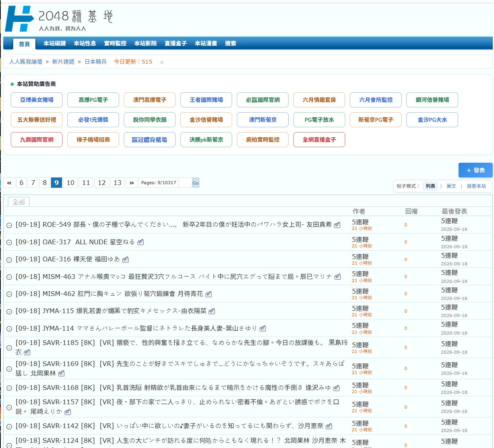Click the circle icon on the OAE-317 row
This screenshot has height=448, width=494.
point(9,242)
